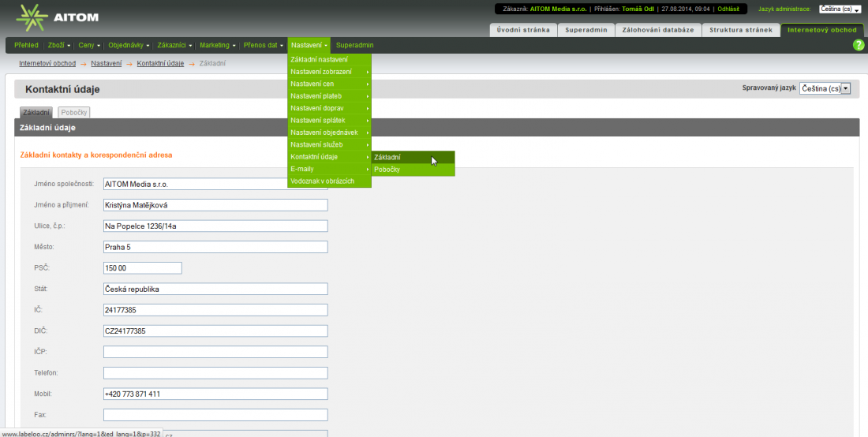The height and width of the screenshot is (437, 868).
Task: Click the Kontaktní údaje breadcrumb link
Action: pyautogui.click(x=160, y=63)
